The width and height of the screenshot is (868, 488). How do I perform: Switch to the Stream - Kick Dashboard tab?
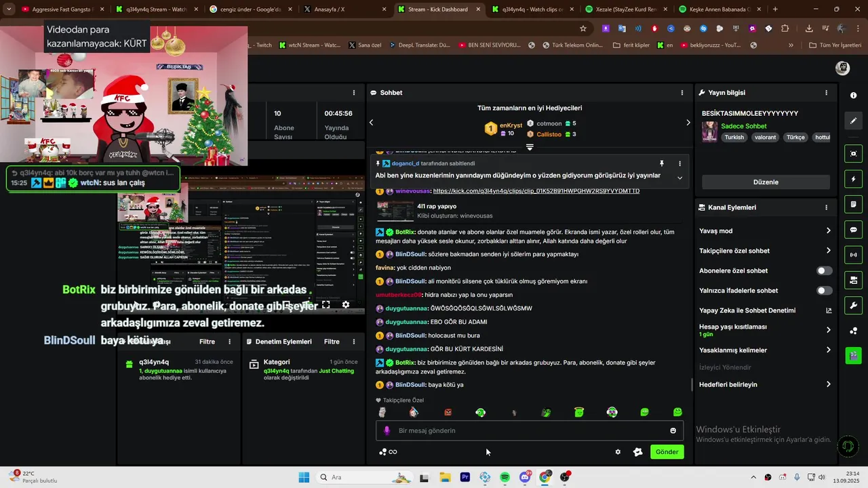click(x=437, y=9)
